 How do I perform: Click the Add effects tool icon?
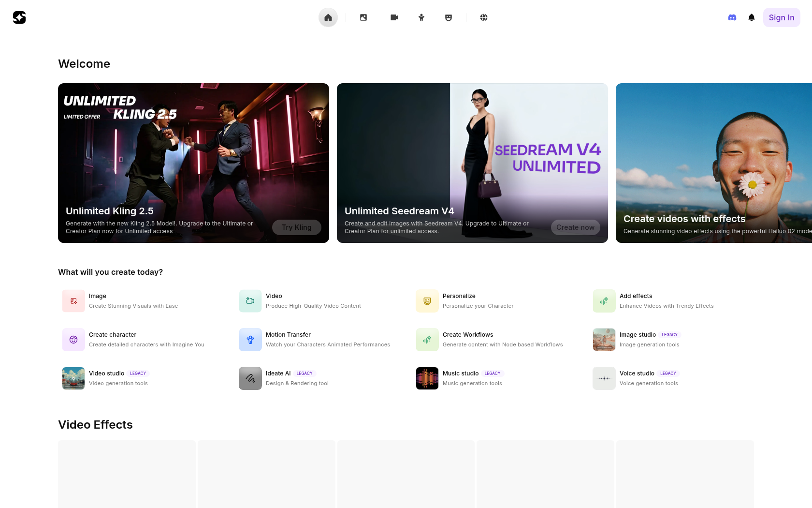click(604, 301)
